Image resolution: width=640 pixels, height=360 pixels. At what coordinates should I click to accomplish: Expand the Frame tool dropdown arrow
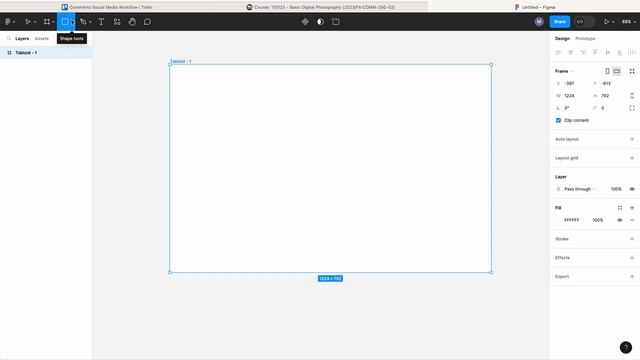click(53, 22)
